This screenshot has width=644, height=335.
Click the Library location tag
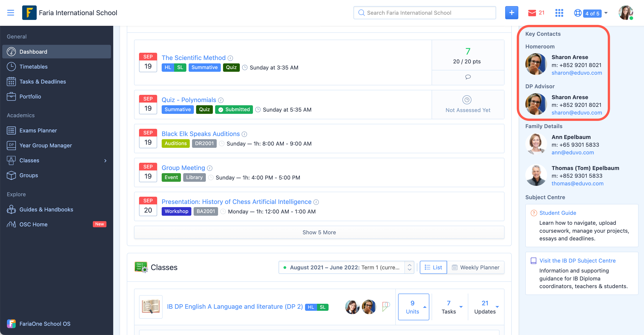194,178
